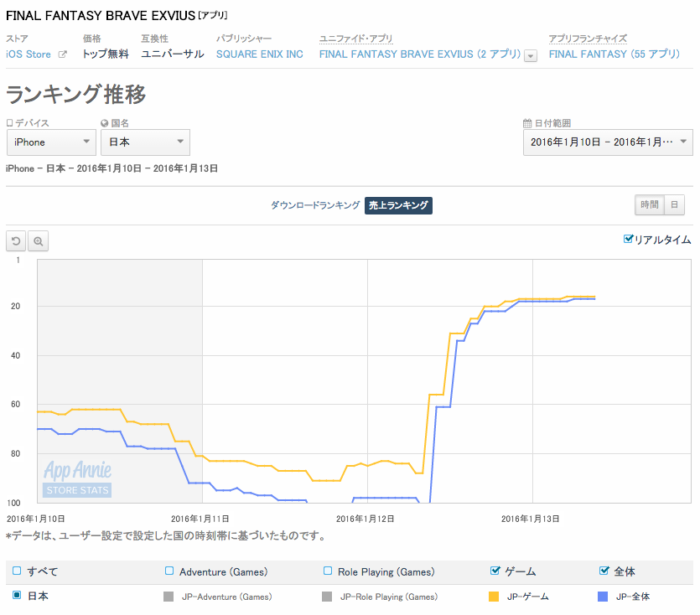The height and width of the screenshot is (615, 700).
Task: Switch to the ダウンロードランキング tab
Action: coord(315,205)
